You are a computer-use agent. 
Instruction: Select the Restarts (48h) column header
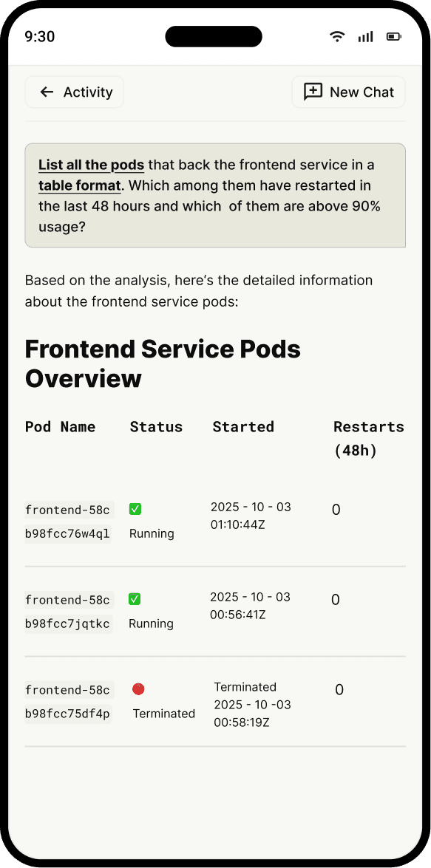368,437
